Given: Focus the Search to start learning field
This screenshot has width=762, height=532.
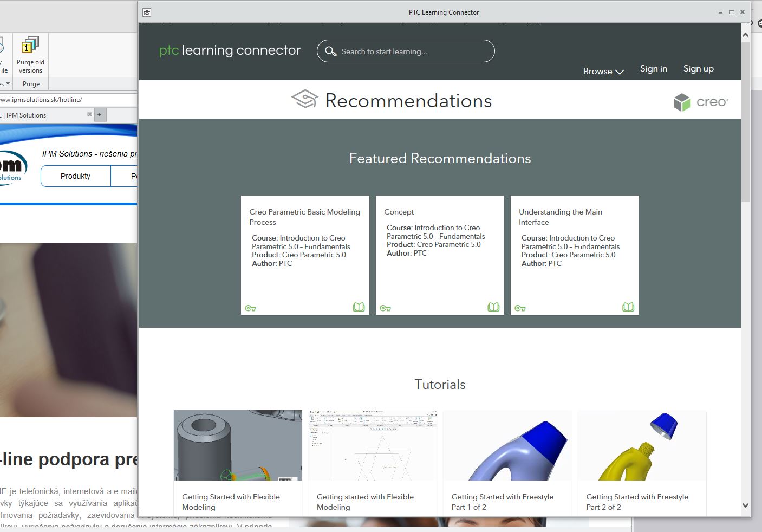Looking at the screenshot, I should tap(406, 51).
